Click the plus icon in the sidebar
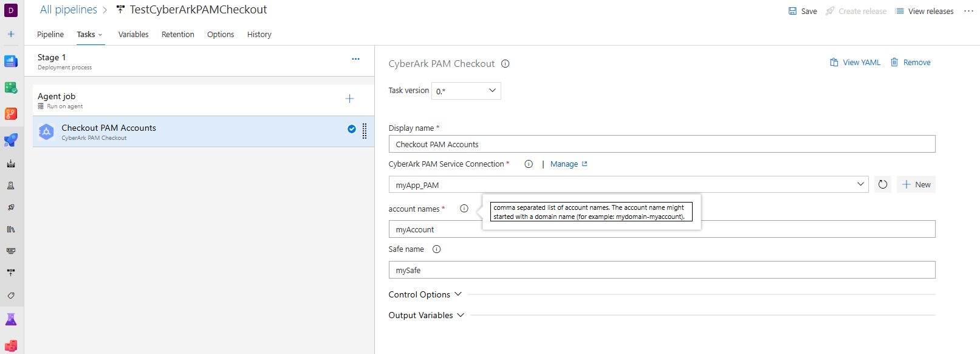 tap(11, 34)
